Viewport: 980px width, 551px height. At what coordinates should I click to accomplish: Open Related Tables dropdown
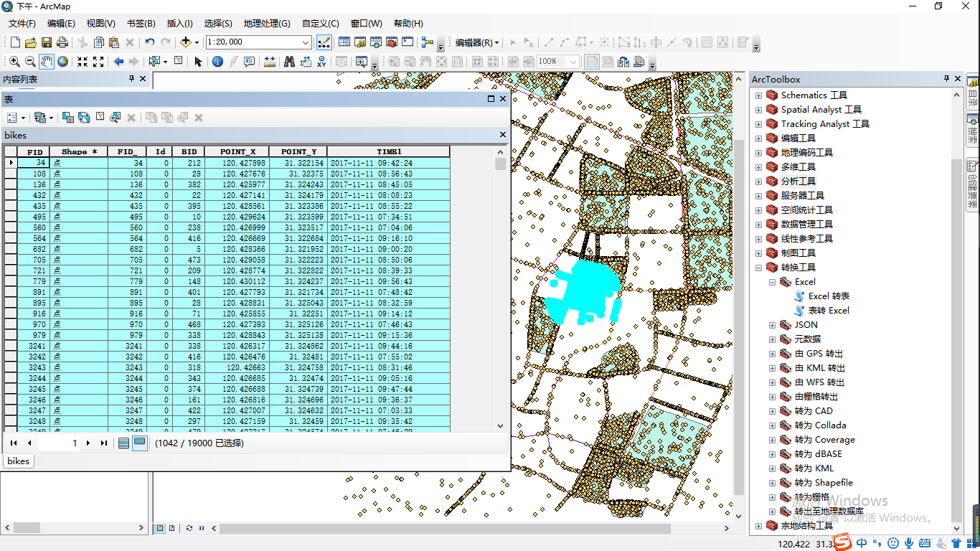42,117
